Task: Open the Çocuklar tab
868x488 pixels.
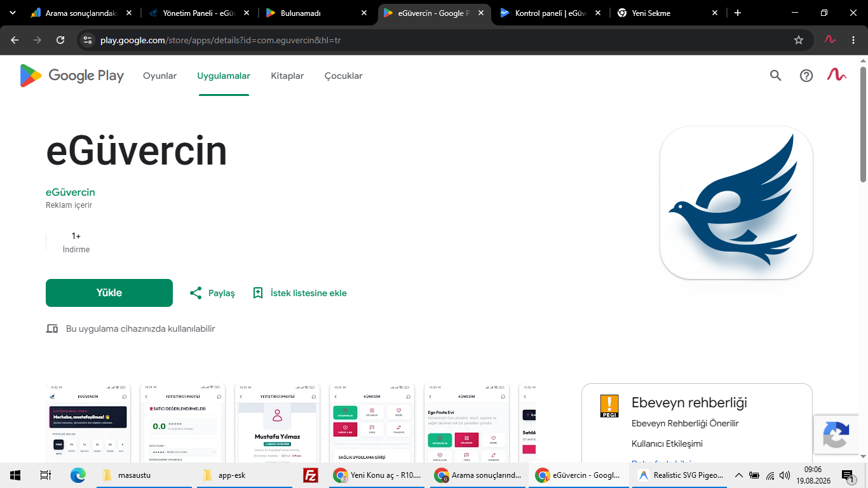Action: click(x=344, y=76)
